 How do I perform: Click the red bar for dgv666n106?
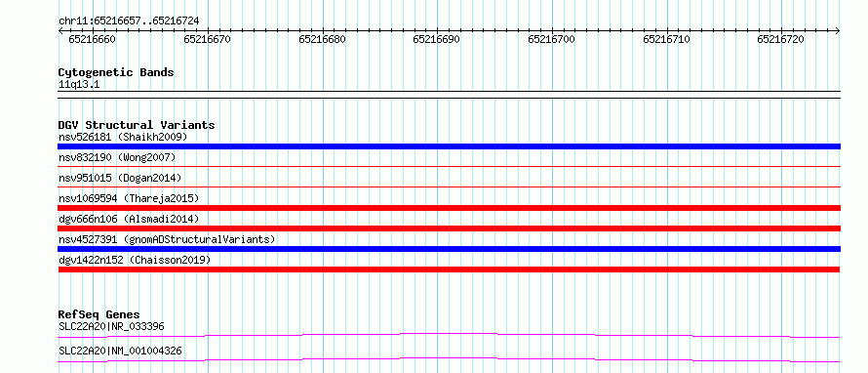pyautogui.click(x=449, y=228)
